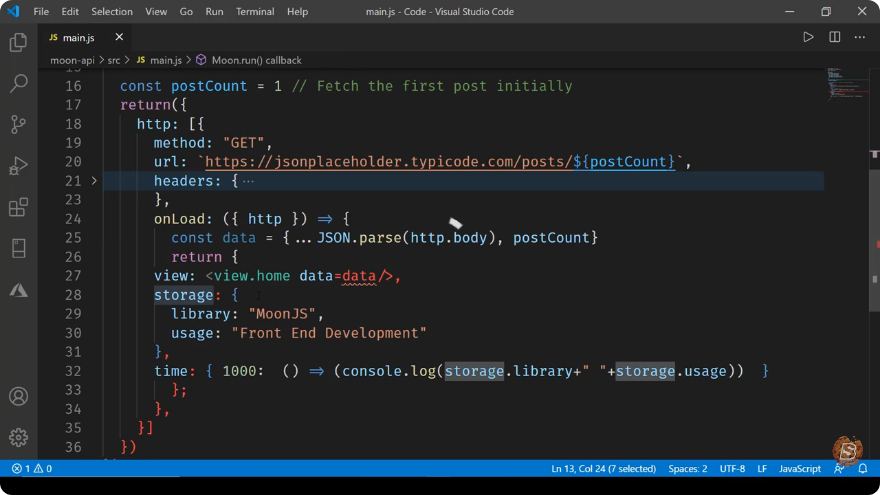Open the View menu
Image resolution: width=880 pixels, height=495 pixels.
pyautogui.click(x=156, y=11)
